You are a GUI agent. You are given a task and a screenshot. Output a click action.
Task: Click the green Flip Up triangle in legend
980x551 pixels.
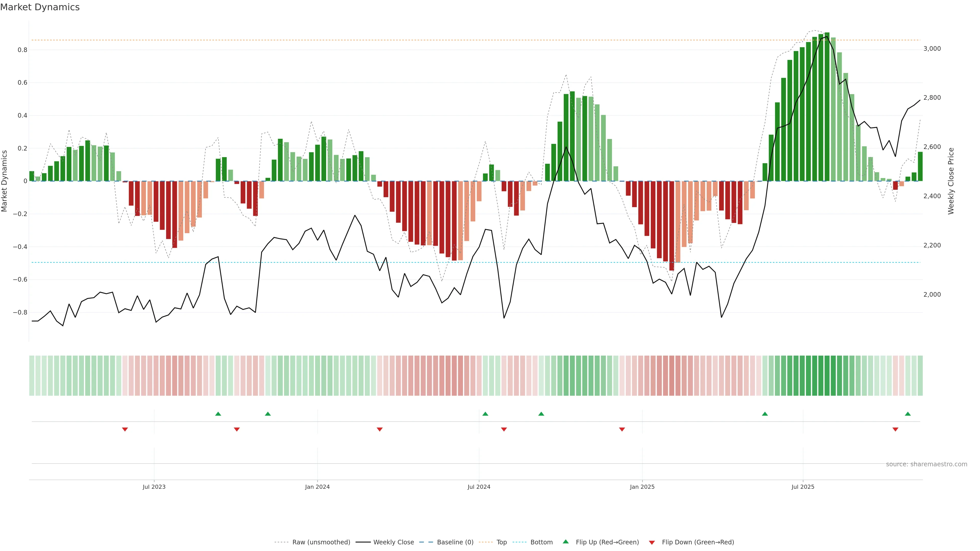pos(566,542)
